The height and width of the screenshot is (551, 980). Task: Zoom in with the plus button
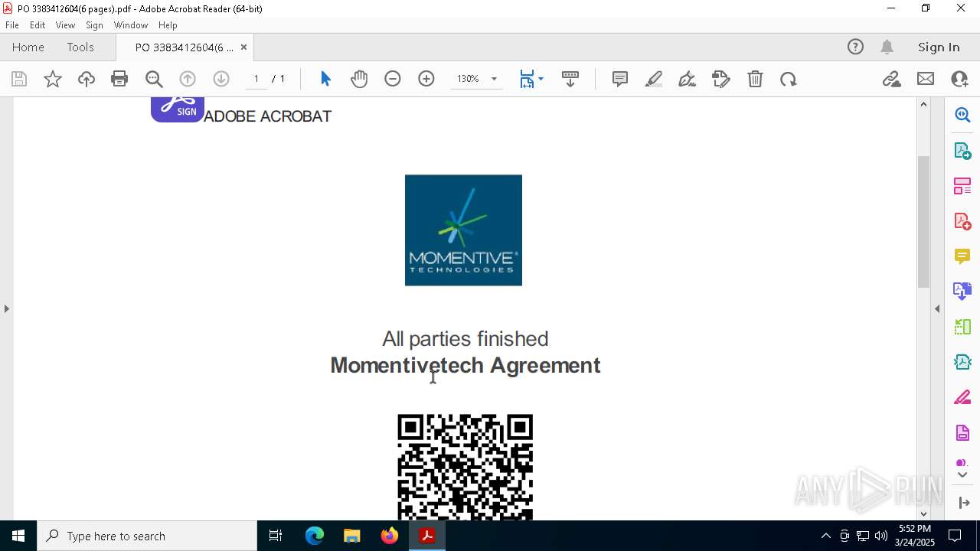(426, 79)
